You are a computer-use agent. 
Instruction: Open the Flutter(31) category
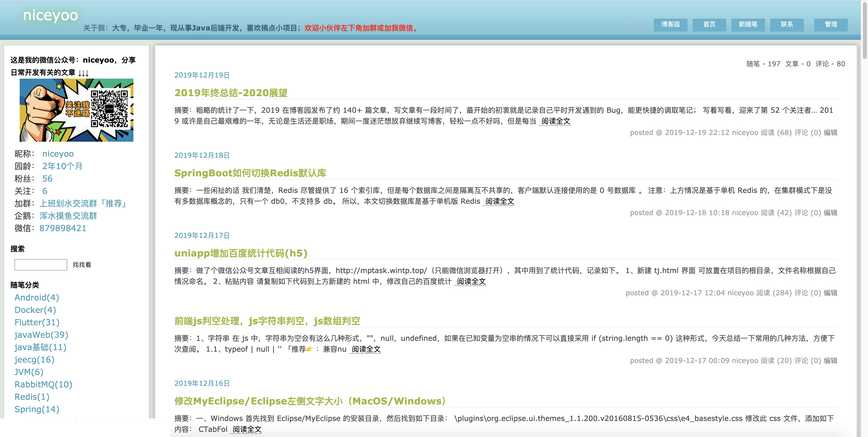point(37,322)
